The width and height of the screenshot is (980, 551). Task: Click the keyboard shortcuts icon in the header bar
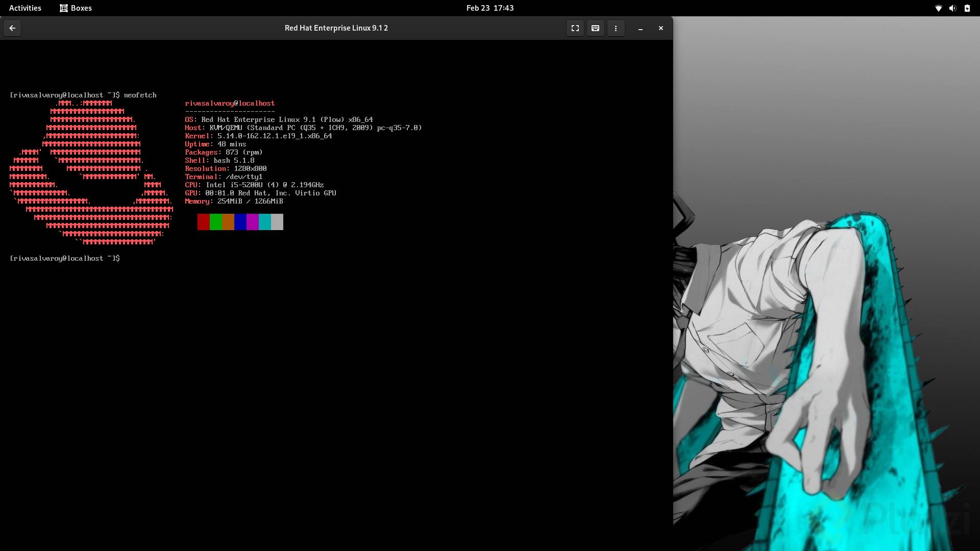595,28
